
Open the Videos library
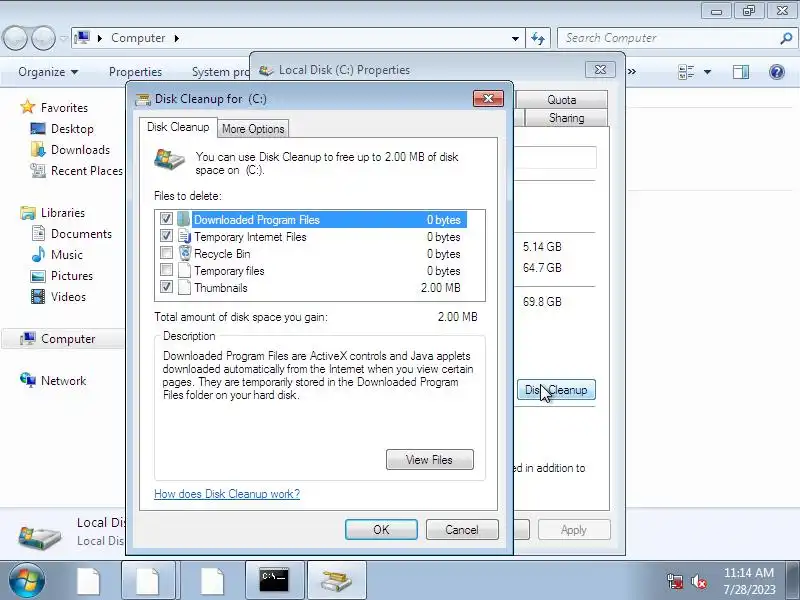coord(68,296)
